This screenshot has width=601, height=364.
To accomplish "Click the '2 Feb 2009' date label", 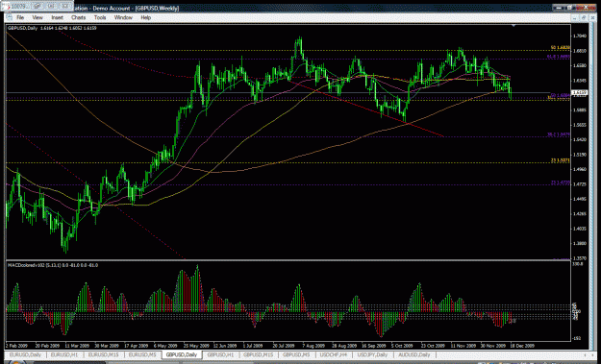I will pos(15,345).
